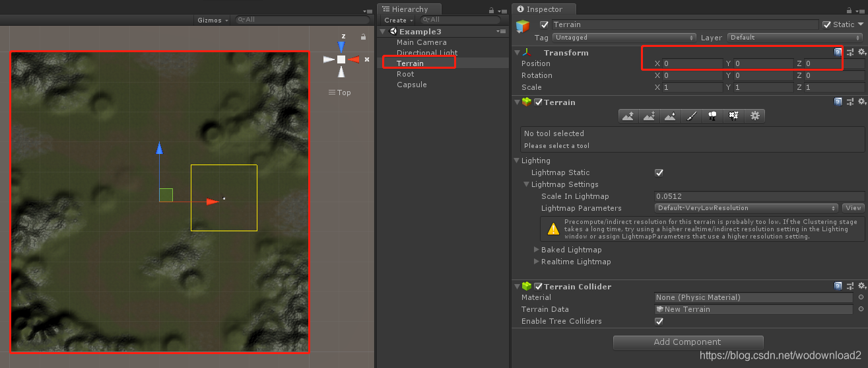Image resolution: width=868 pixels, height=368 pixels.
Task: Open Terrain Settings gear tool
Action: click(x=755, y=116)
